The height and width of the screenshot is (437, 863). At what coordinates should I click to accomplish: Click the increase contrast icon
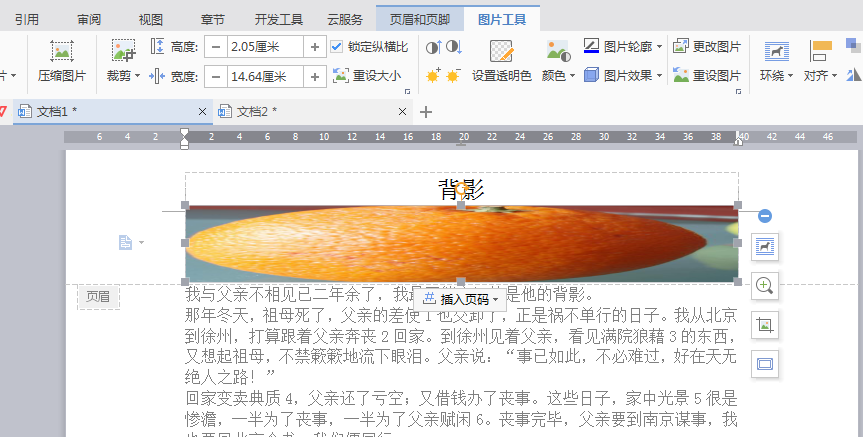(x=433, y=47)
